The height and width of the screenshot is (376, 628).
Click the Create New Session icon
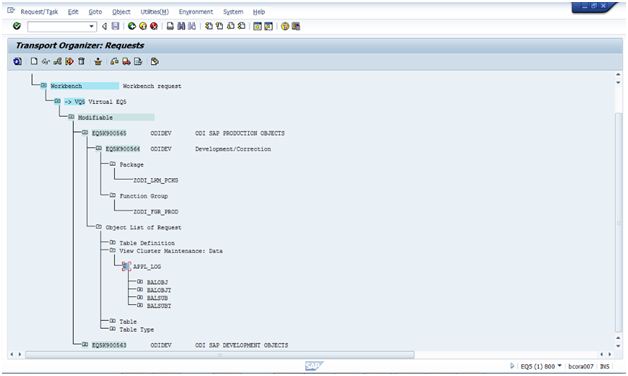[258, 26]
